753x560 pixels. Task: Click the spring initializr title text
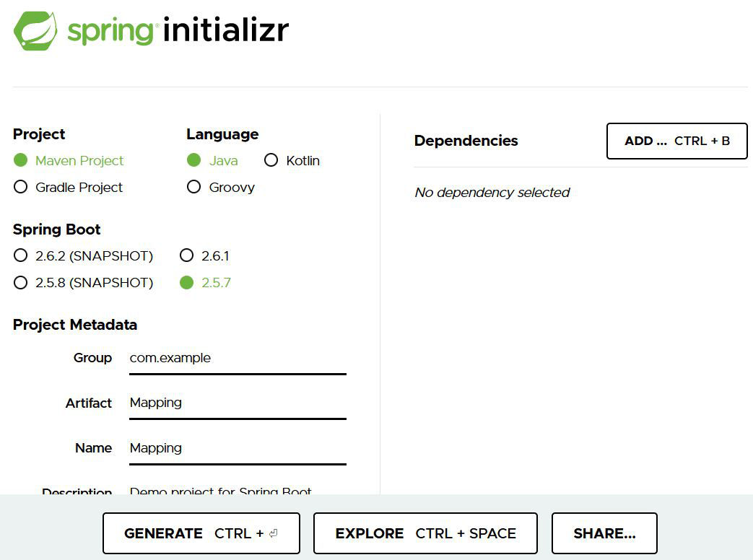coord(178,30)
